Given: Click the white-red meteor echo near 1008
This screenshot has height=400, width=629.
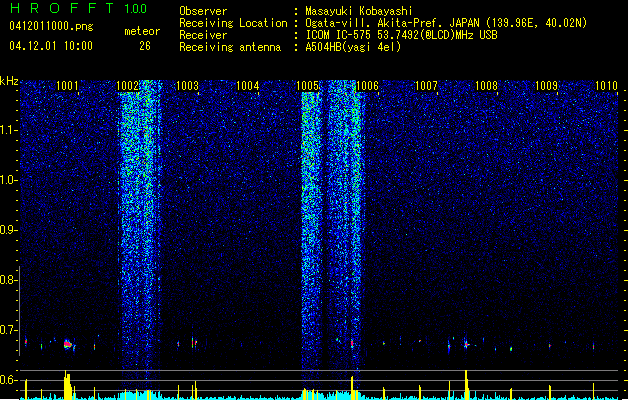Looking at the screenshot, I should tap(466, 344).
